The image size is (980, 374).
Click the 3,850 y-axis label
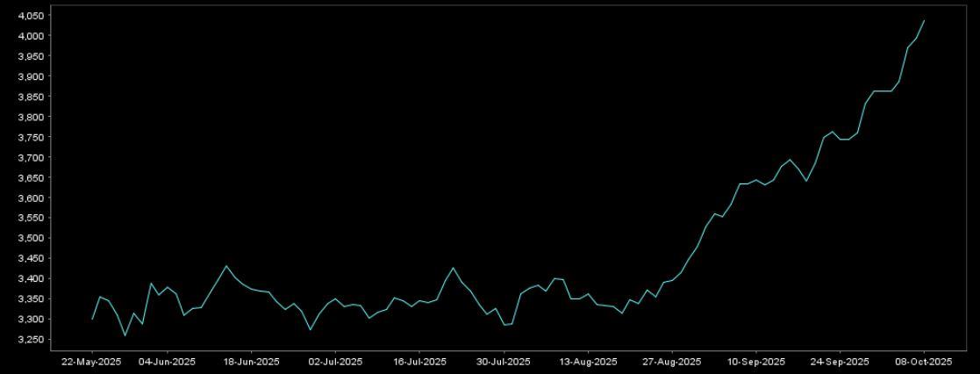(x=32, y=97)
